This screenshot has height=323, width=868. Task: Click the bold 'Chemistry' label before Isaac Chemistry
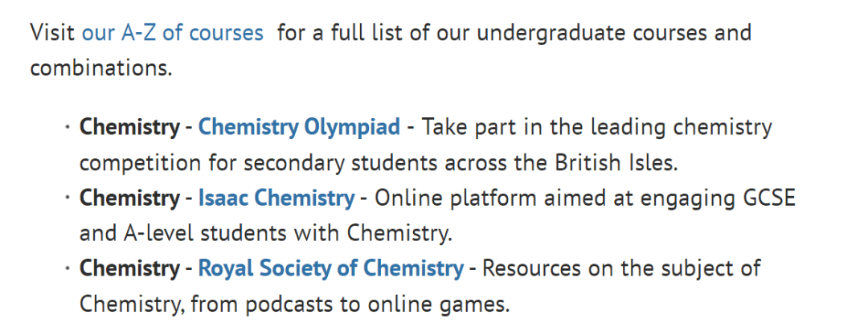(x=129, y=198)
